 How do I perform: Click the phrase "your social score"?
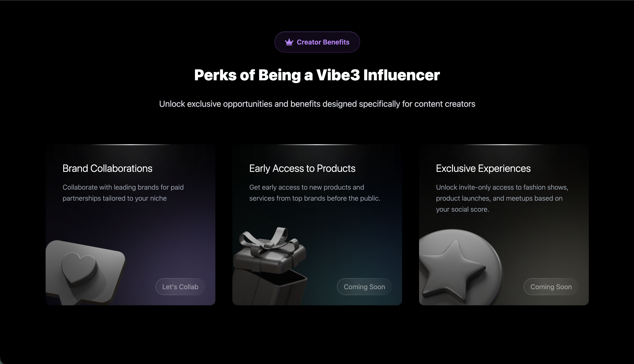[462, 210]
